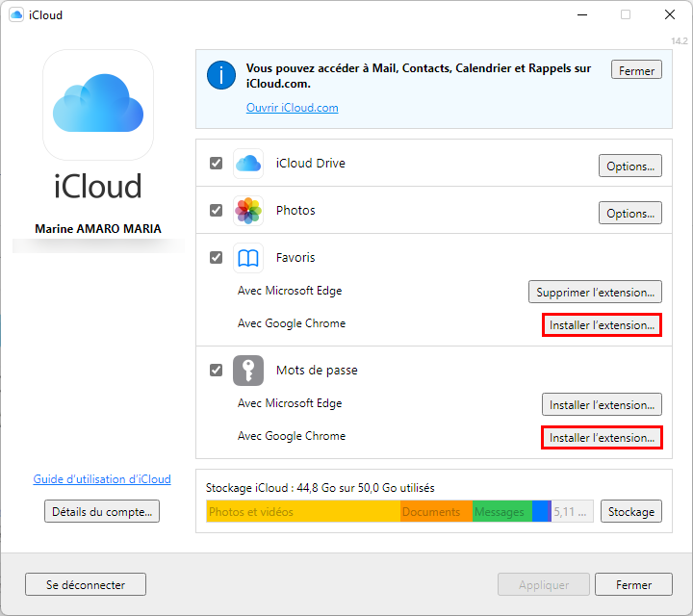Disable the Mots de passe checkbox
Viewport: 693px width, 616px height.
217,370
